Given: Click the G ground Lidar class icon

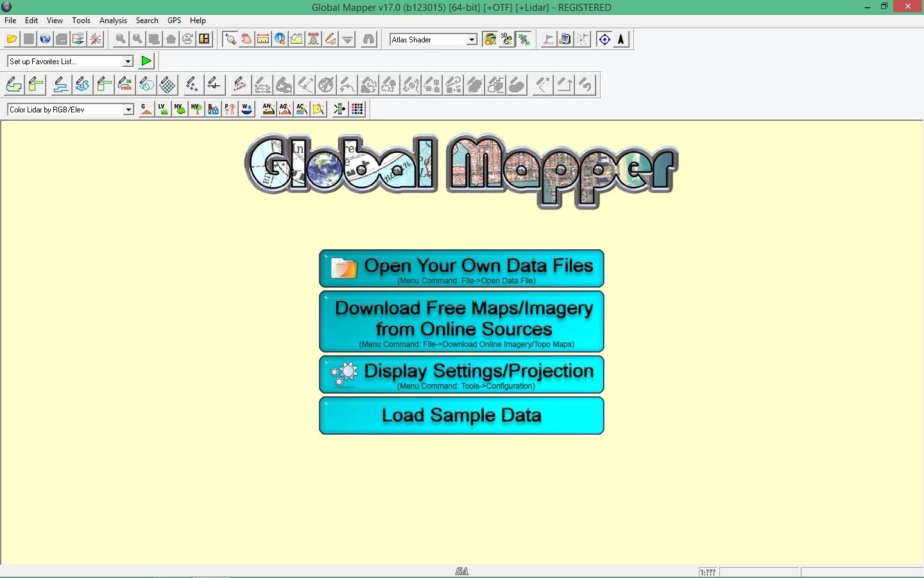Looking at the screenshot, I should pyautogui.click(x=146, y=109).
